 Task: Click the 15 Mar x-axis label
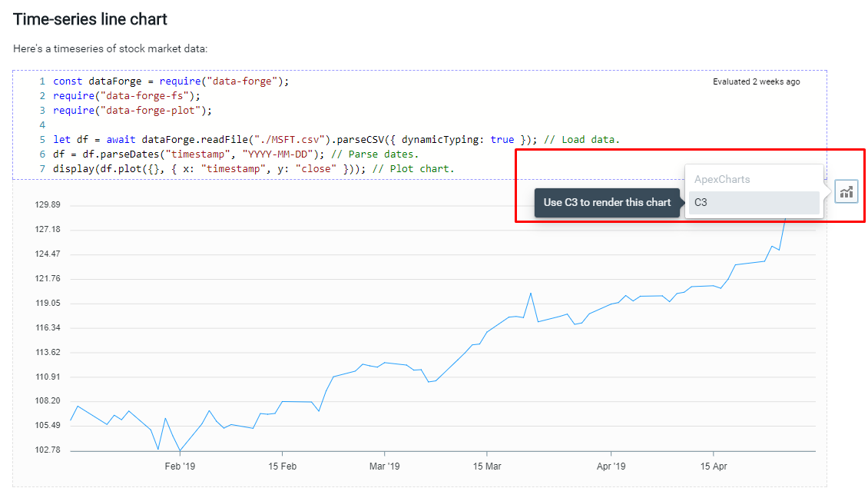click(x=487, y=466)
